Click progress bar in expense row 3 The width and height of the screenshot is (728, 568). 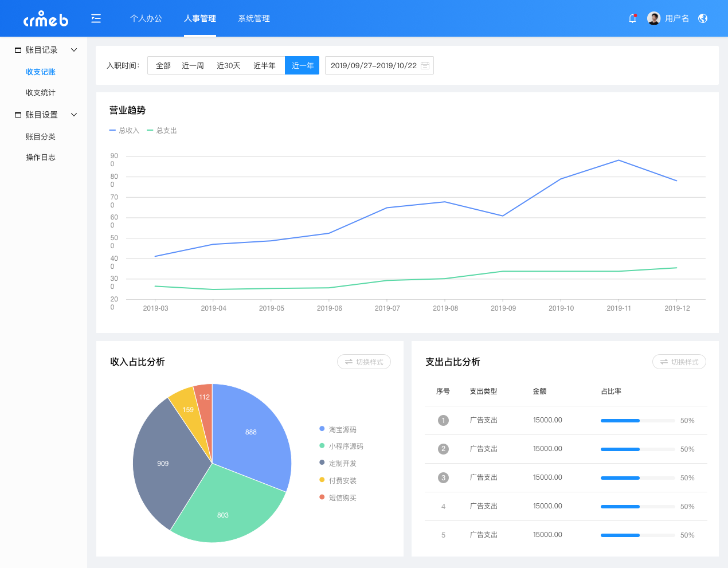[638, 478]
